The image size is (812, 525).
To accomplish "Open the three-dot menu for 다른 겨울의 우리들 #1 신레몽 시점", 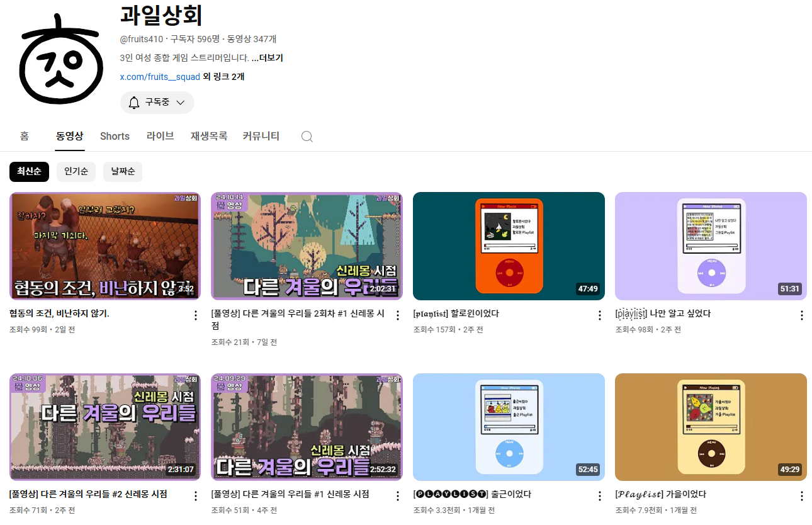I will [x=398, y=496].
